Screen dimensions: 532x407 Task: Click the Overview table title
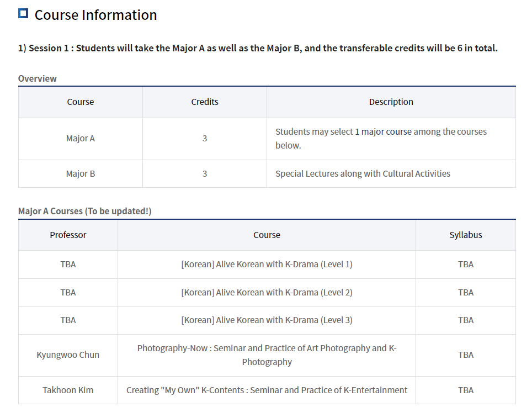[38, 78]
